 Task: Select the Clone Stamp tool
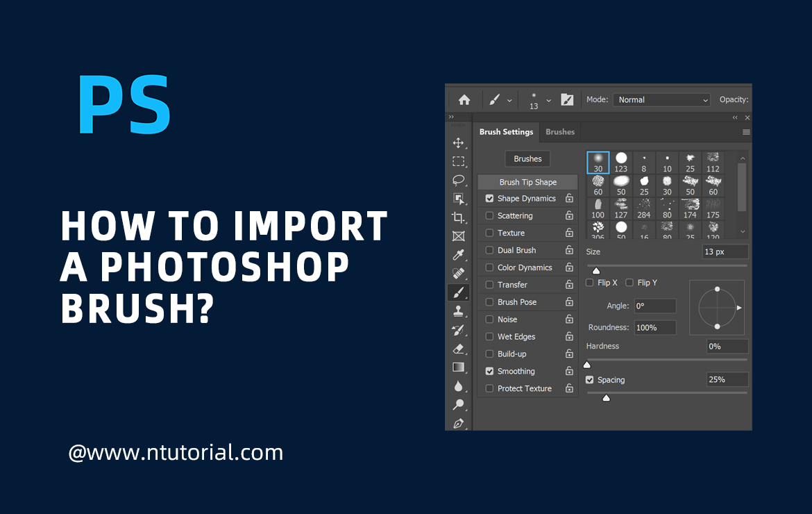pyautogui.click(x=458, y=311)
